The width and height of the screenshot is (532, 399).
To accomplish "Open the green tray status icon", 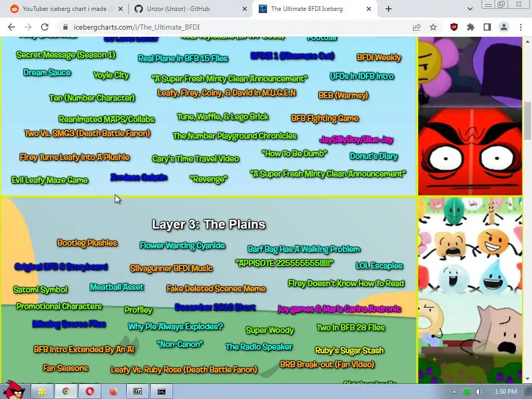I will pyautogui.click(x=467, y=392).
